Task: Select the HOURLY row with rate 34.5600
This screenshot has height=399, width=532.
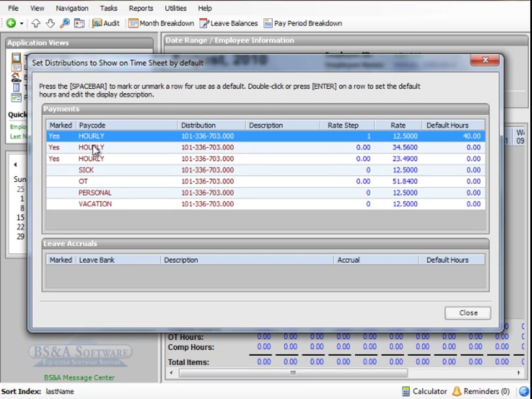Action: (x=265, y=147)
